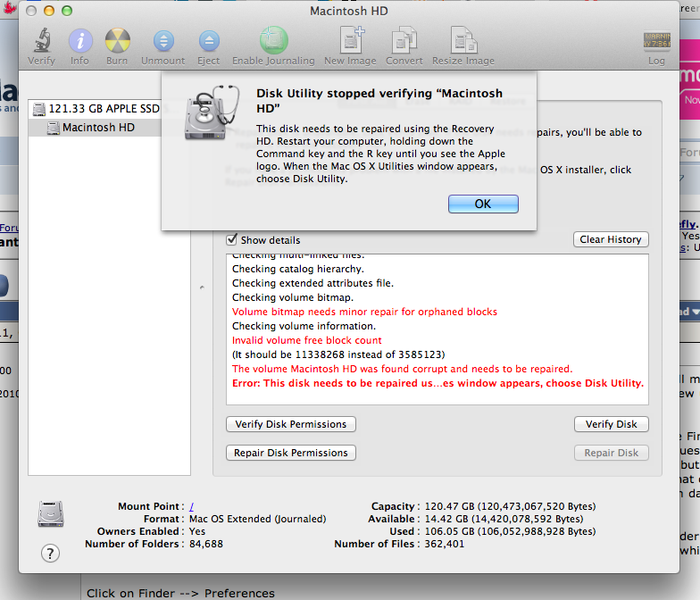Click the Available value 14.42 GB
Image resolution: width=700 pixels, height=600 pixels.
click(504, 520)
